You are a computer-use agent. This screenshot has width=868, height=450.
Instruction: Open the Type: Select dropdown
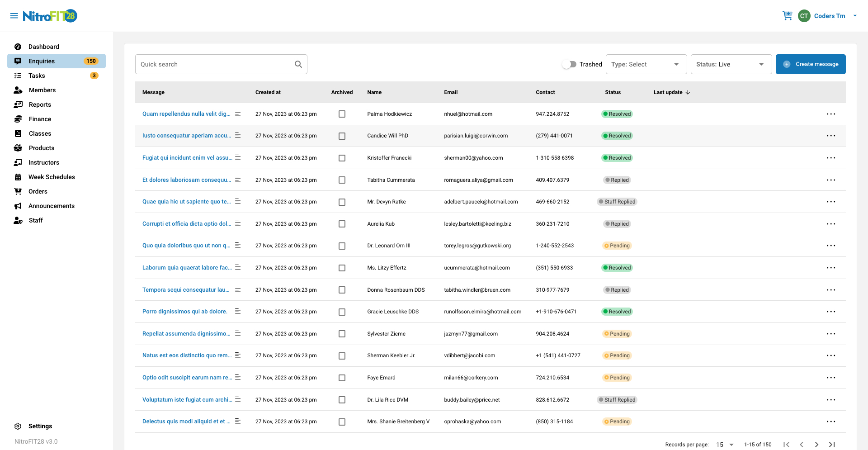[x=646, y=64]
